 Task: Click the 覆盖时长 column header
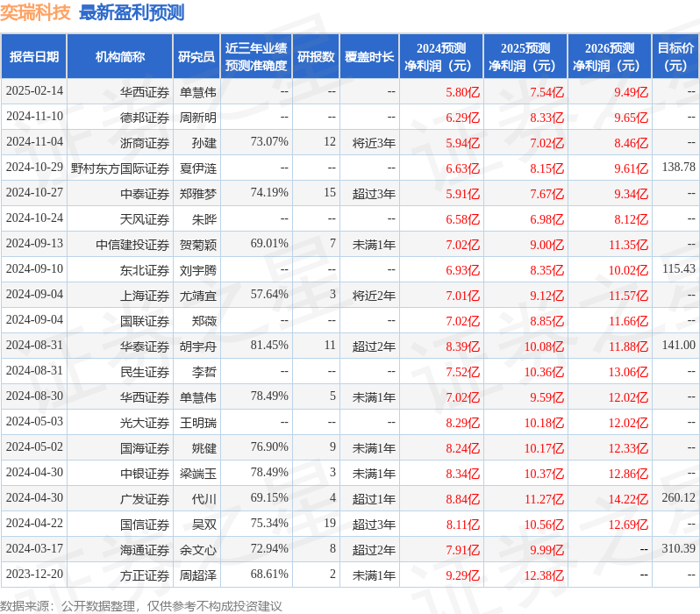tap(369, 57)
